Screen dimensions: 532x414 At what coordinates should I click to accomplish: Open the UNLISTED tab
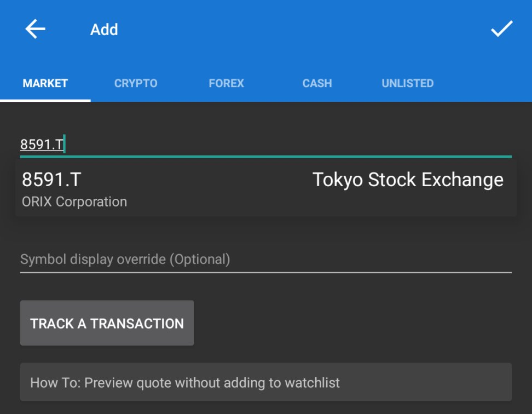point(407,83)
